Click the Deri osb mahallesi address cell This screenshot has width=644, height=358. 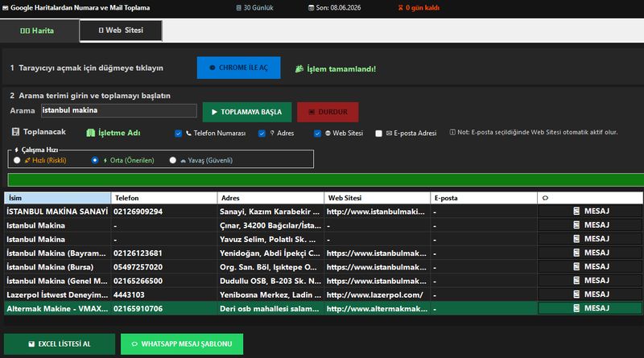269,309
